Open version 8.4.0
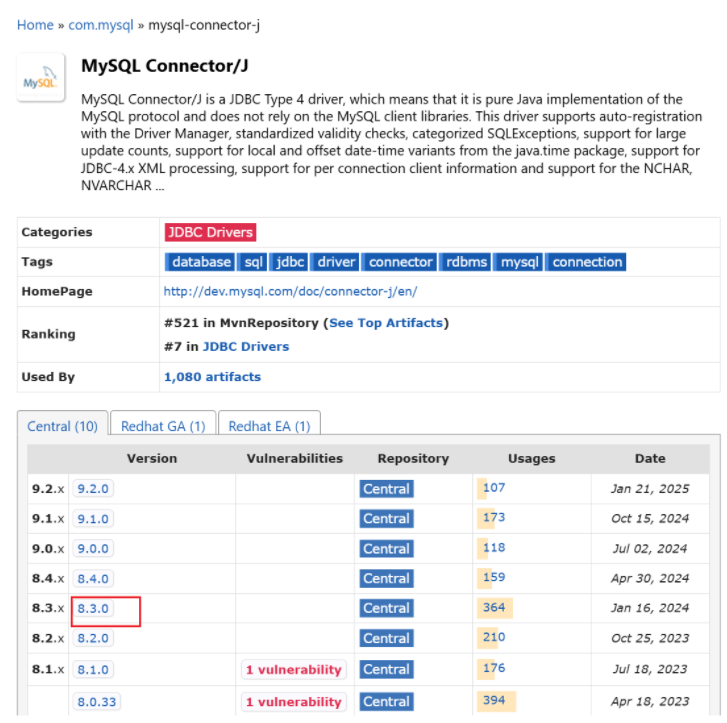Viewport: 727px width, 723px height. point(93,578)
